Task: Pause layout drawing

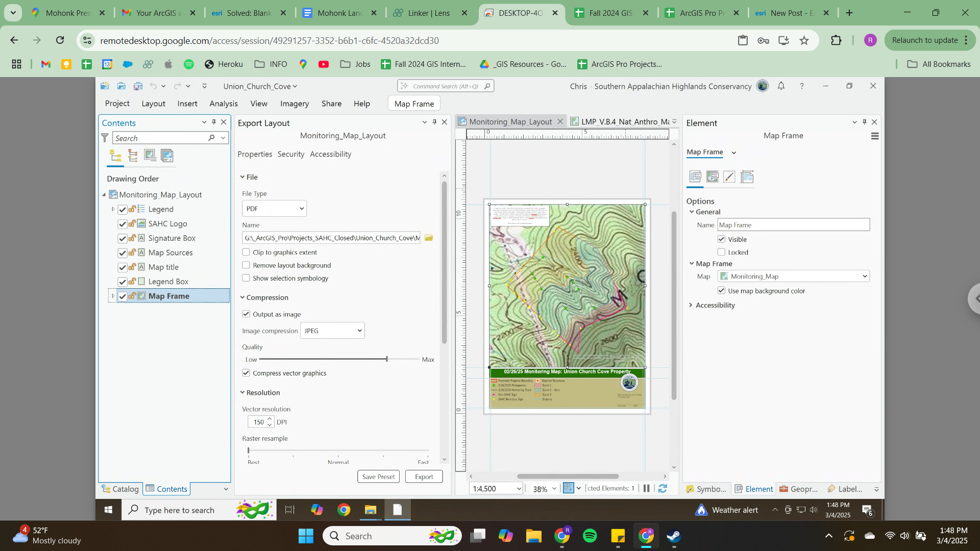Action: point(647,489)
